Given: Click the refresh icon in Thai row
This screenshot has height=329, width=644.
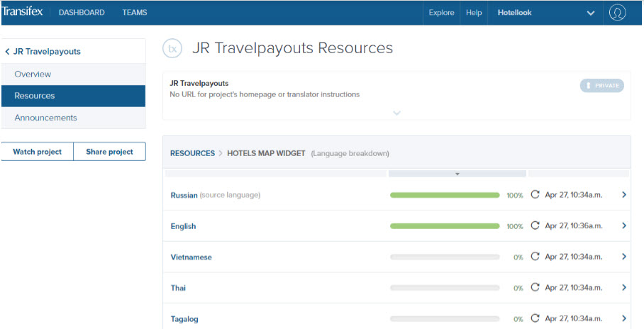Looking at the screenshot, I should click(x=535, y=287).
